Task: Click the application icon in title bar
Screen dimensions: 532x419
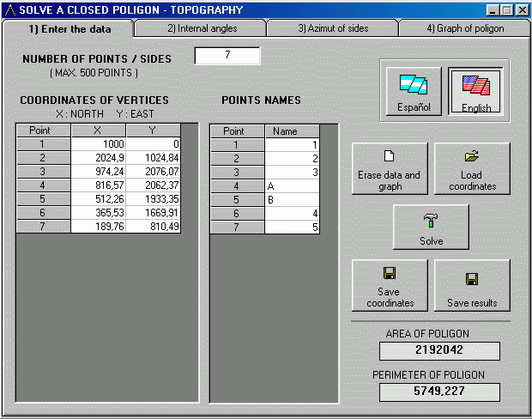Action: point(9,10)
